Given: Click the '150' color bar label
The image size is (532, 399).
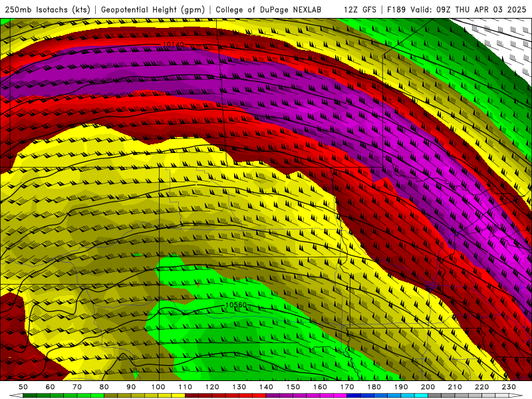Looking at the screenshot, I should click(293, 387).
